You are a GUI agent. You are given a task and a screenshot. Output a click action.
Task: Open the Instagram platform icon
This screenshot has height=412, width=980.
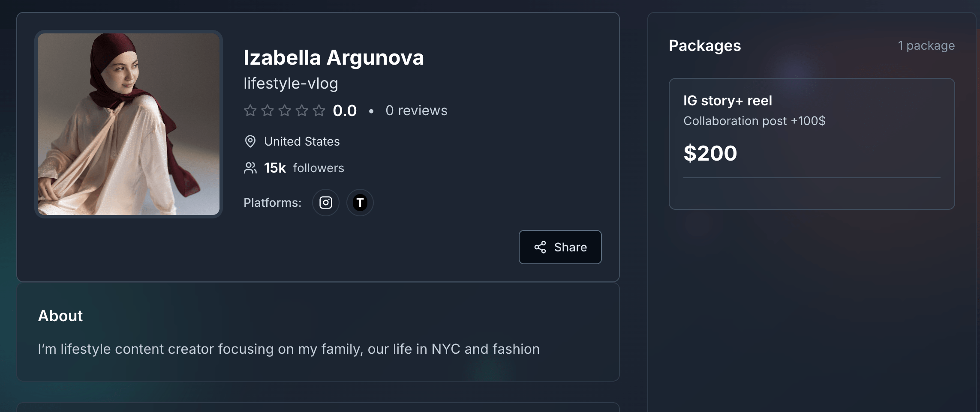[326, 203]
